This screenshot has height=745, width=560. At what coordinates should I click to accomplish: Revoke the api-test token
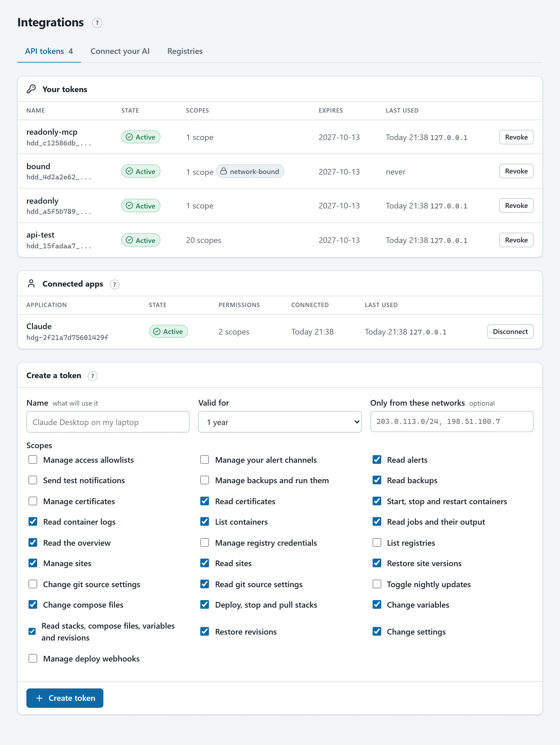point(516,240)
